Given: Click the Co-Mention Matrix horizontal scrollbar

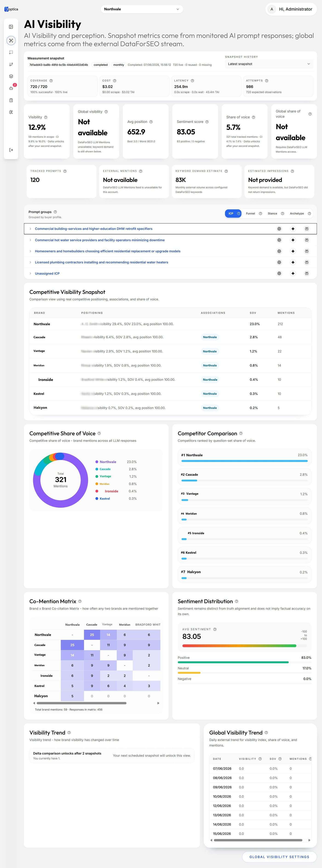Looking at the screenshot, I should [x=81, y=703].
